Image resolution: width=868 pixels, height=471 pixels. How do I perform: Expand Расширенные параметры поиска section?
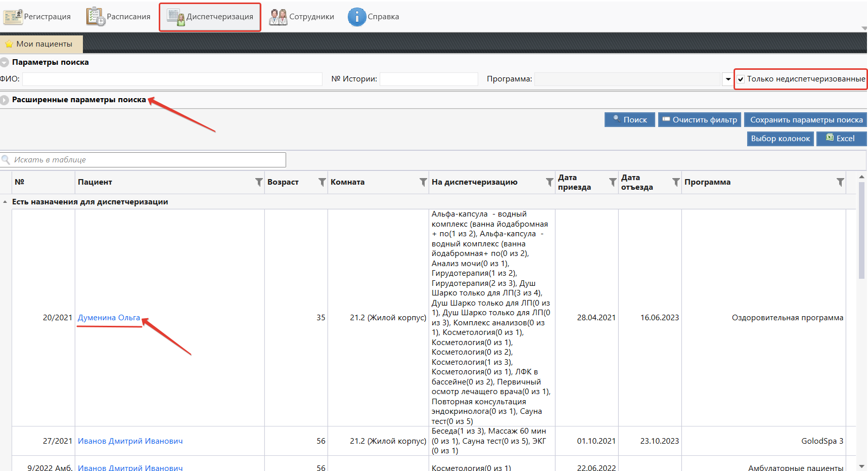[x=5, y=100]
